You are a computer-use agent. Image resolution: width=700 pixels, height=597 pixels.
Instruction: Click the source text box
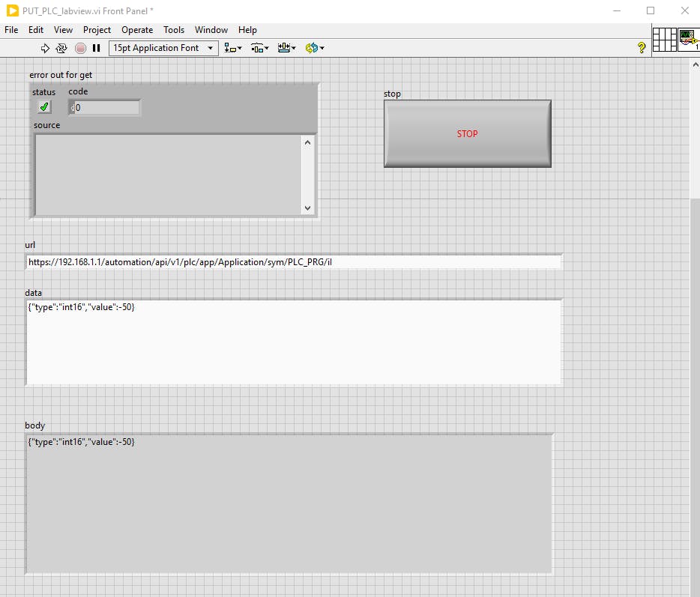(169, 175)
